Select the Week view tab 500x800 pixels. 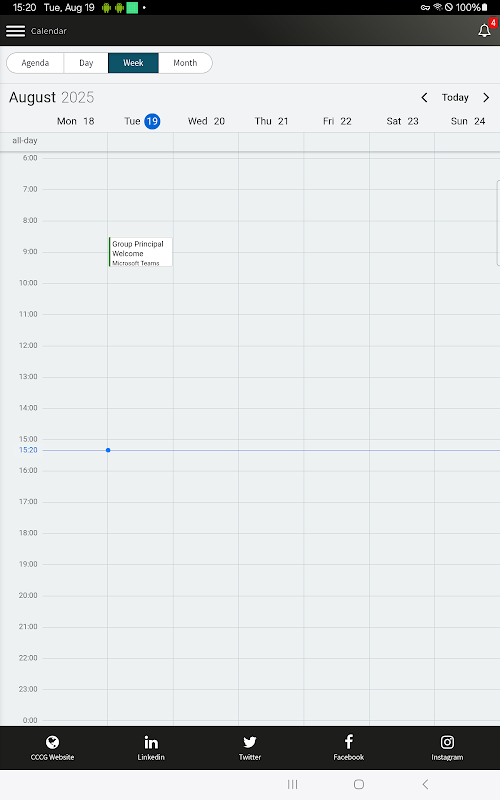[133, 63]
